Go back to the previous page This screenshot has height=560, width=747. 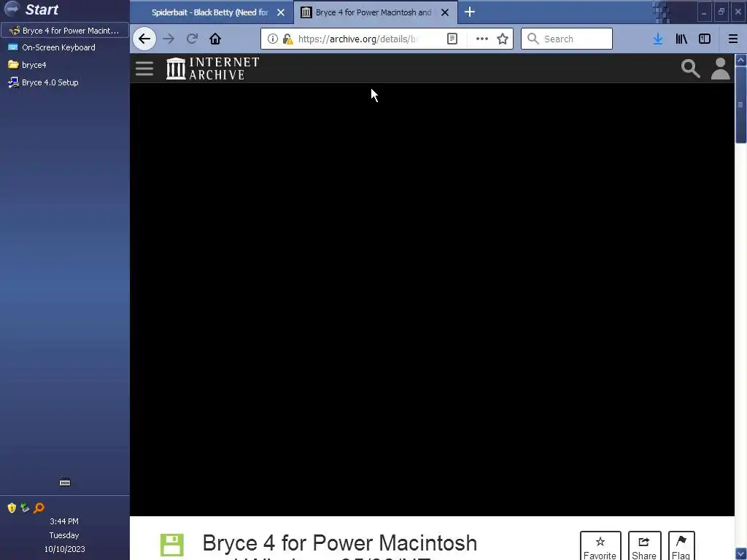pyautogui.click(x=144, y=39)
